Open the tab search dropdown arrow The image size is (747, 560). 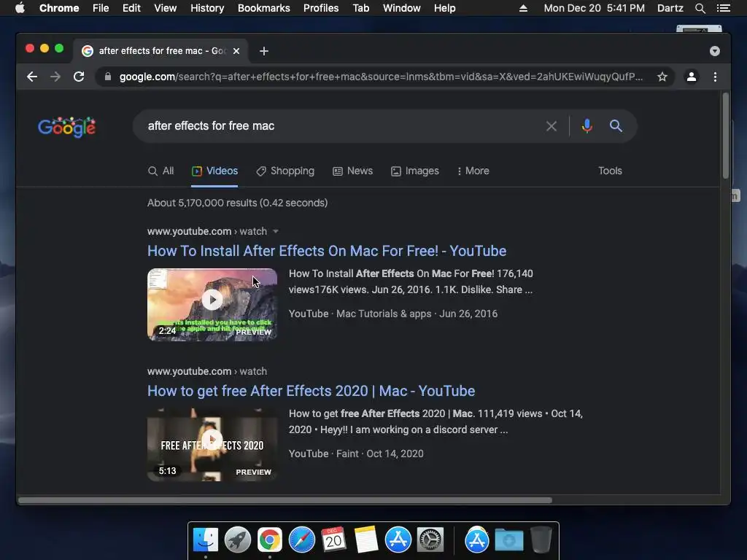click(x=715, y=51)
